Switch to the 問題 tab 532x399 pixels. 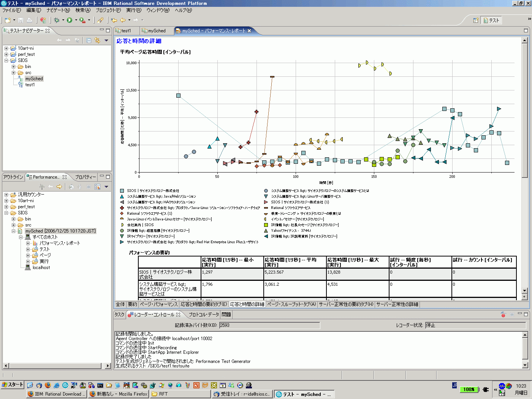point(226,315)
